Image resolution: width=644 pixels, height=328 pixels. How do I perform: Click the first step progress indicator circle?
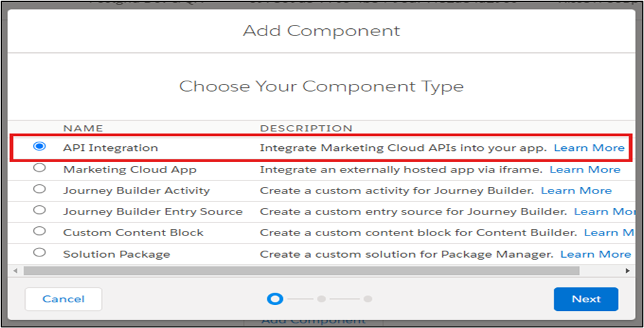275,299
